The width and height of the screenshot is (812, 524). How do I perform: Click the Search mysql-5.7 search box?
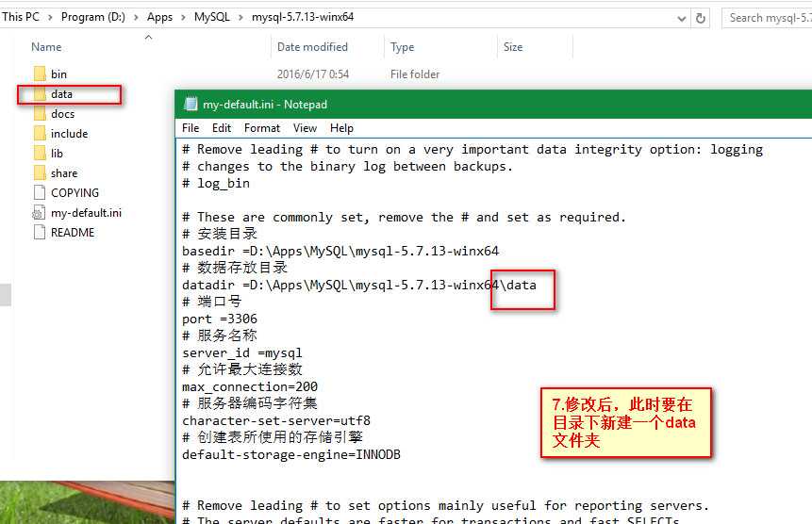(x=768, y=18)
